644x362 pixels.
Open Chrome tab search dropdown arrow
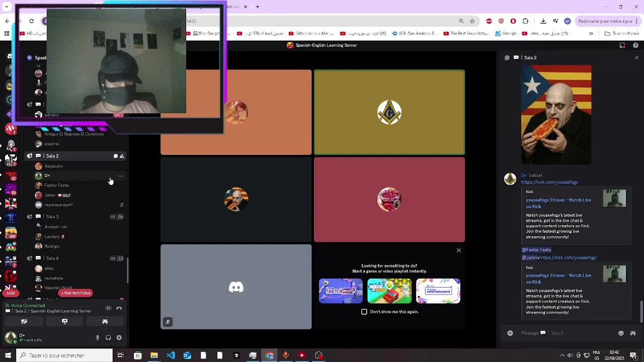tap(7, 7)
